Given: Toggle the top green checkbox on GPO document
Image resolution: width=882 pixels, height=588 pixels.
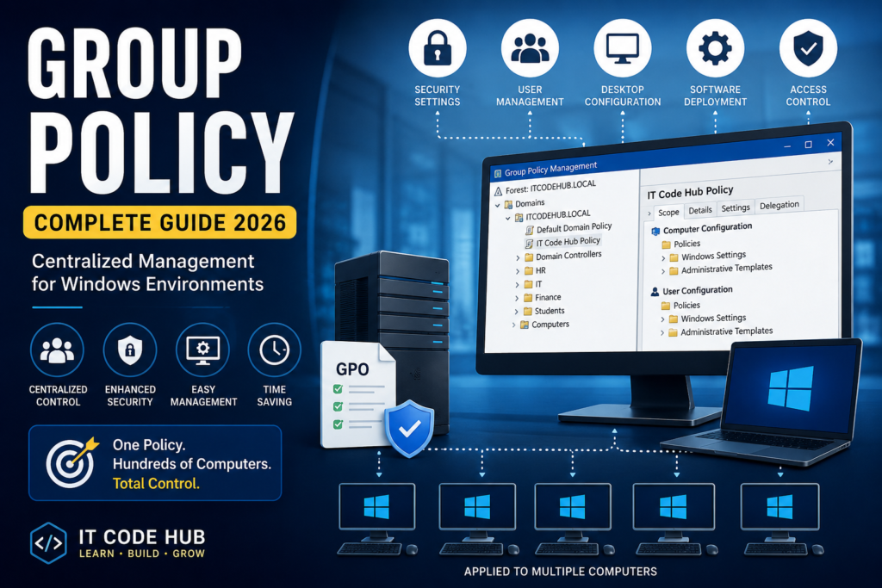Looking at the screenshot, I should click(338, 388).
